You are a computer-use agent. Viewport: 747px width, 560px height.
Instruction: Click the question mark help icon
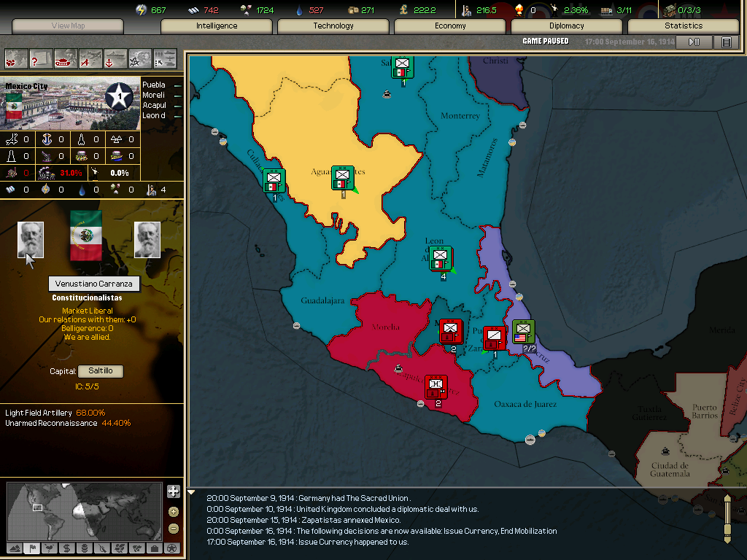pos(41,58)
